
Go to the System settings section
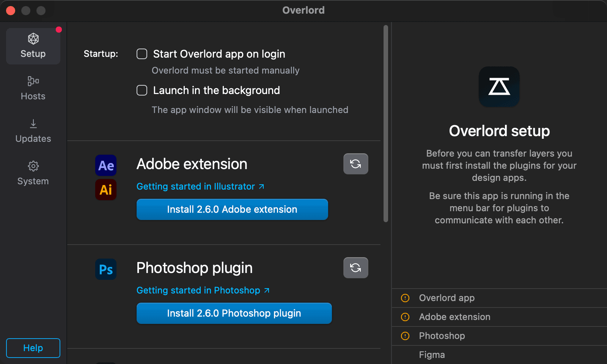click(x=33, y=173)
